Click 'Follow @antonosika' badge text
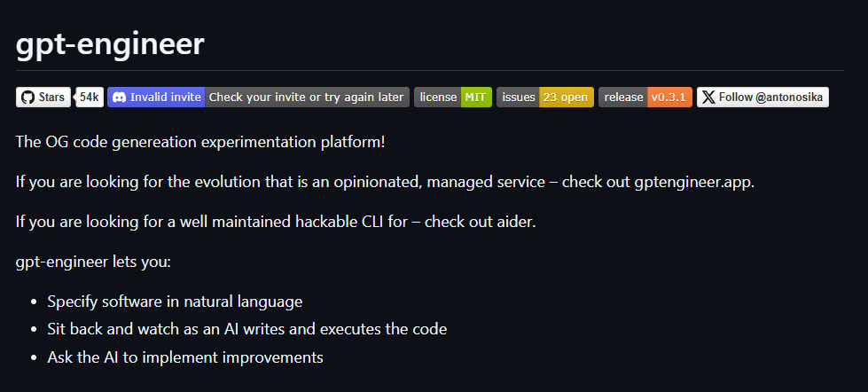The height and width of the screenshot is (392, 868). [x=771, y=98]
